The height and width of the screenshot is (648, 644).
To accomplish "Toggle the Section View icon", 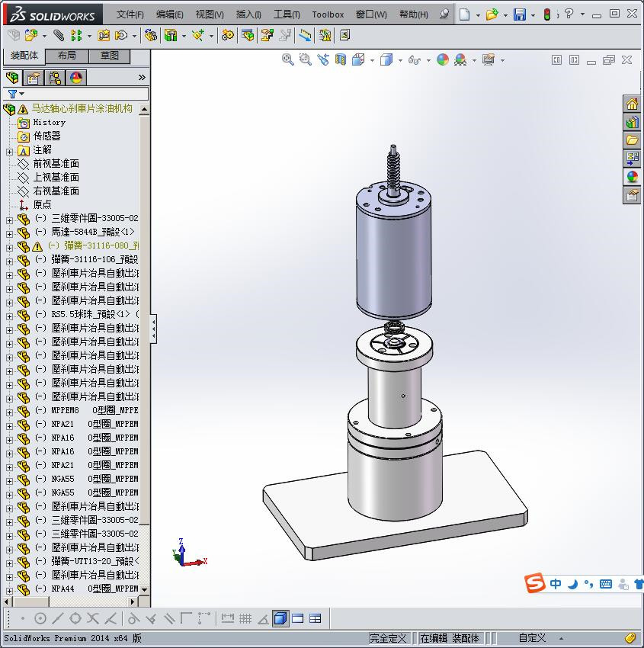I will click(341, 60).
